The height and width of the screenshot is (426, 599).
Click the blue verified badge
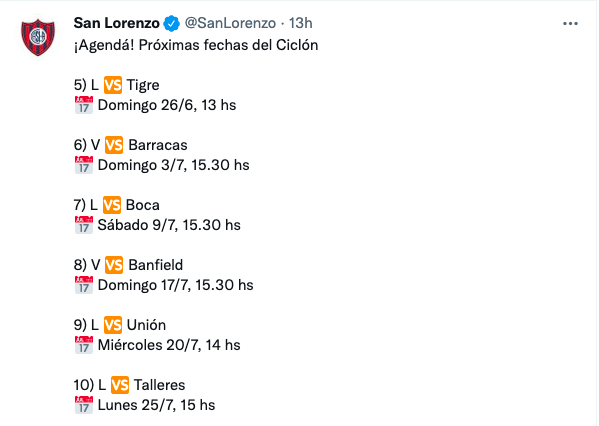172,23
